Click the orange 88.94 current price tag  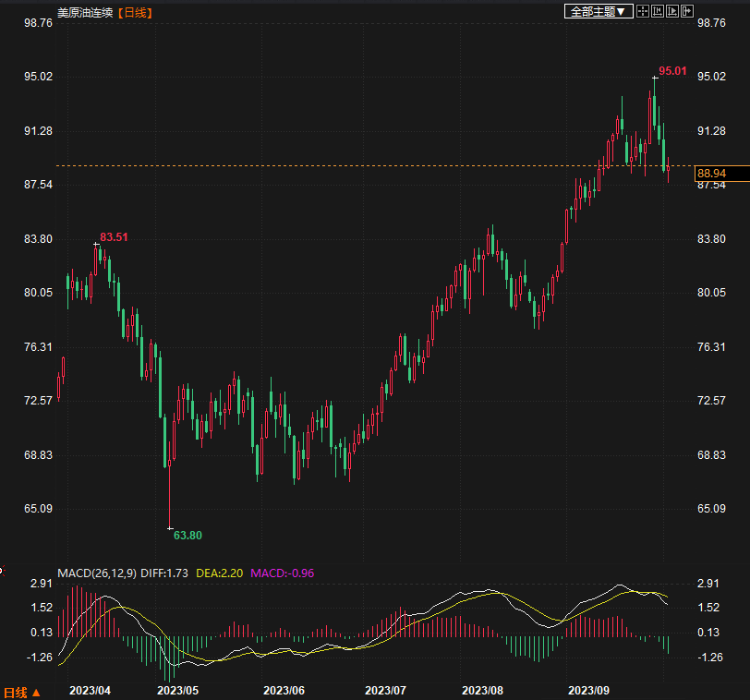click(x=712, y=173)
